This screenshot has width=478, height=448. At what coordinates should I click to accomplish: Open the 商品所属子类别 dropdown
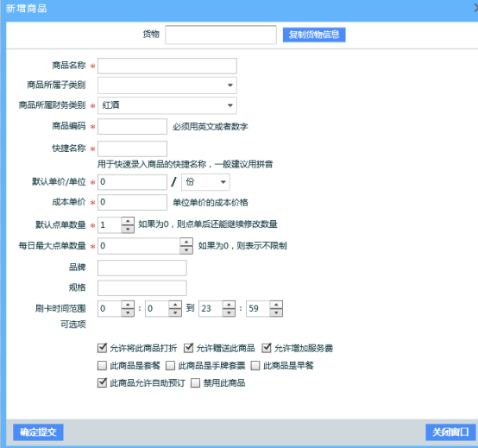point(167,85)
